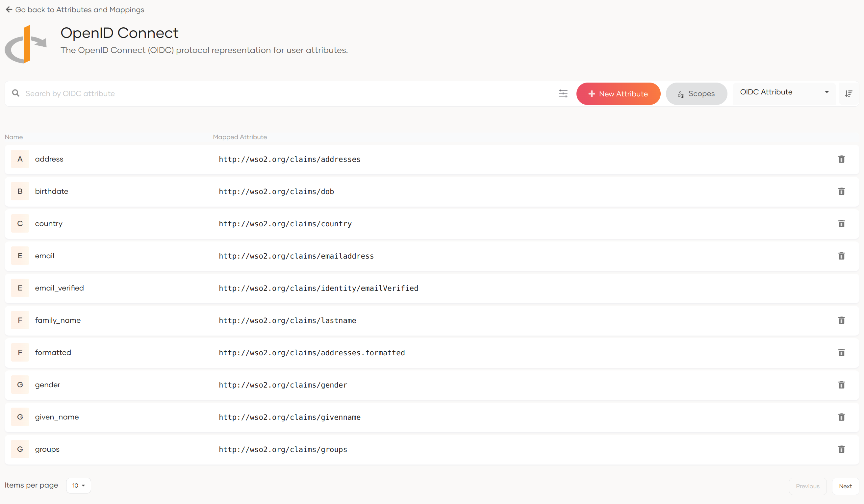
Task: Click the OpenID Connect logo
Action: tap(26, 44)
